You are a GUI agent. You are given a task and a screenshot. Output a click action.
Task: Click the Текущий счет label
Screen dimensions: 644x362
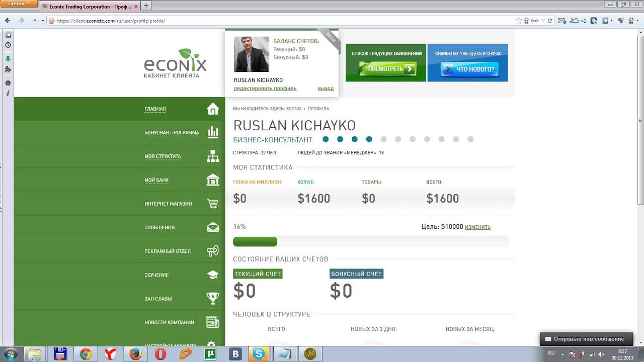[x=258, y=274]
